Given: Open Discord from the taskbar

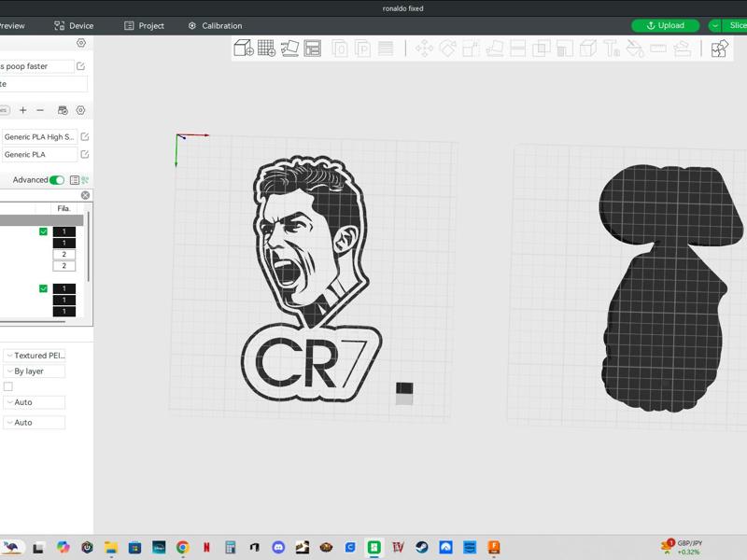Looking at the screenshot, I should (x=277, y=548).
